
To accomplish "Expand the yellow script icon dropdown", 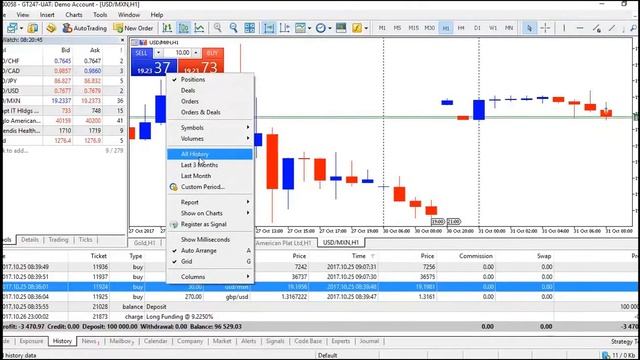I will [x=366, y=28].
